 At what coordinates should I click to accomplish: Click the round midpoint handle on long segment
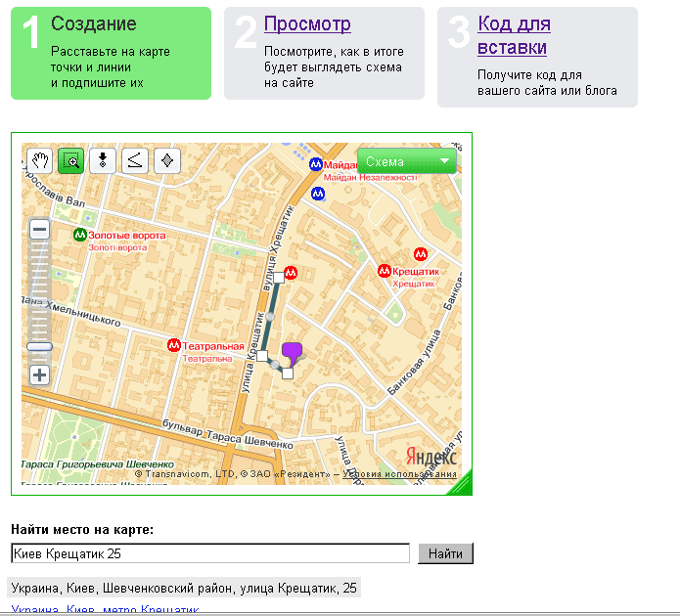[270, 317]
